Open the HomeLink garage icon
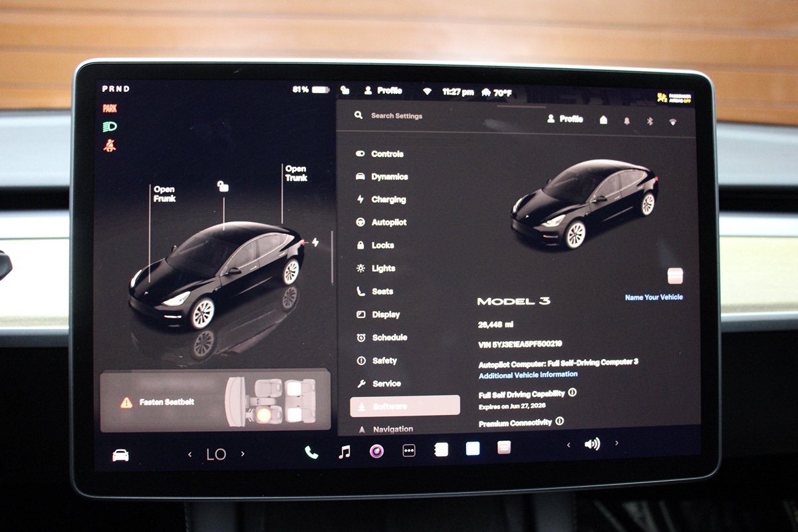 pyautogui.click(x=603, y=120)
